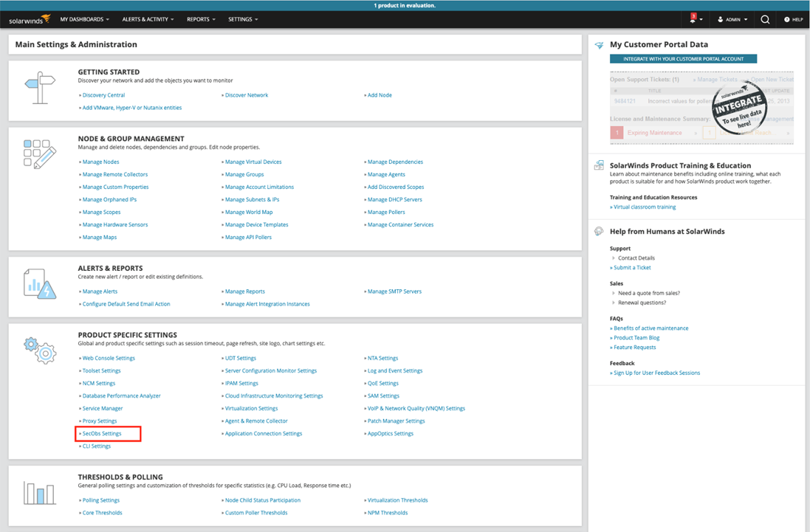Open Manage Container Services

(x=400, y=225)
